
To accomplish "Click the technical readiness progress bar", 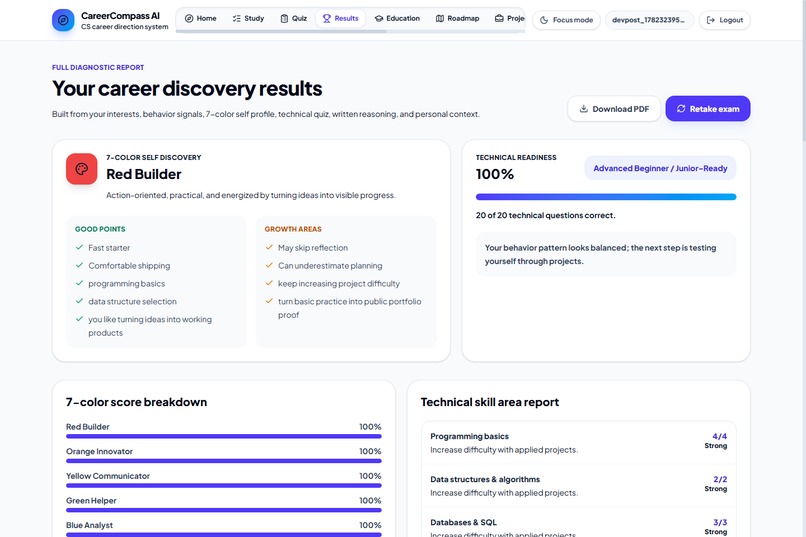I will point(606,197).
